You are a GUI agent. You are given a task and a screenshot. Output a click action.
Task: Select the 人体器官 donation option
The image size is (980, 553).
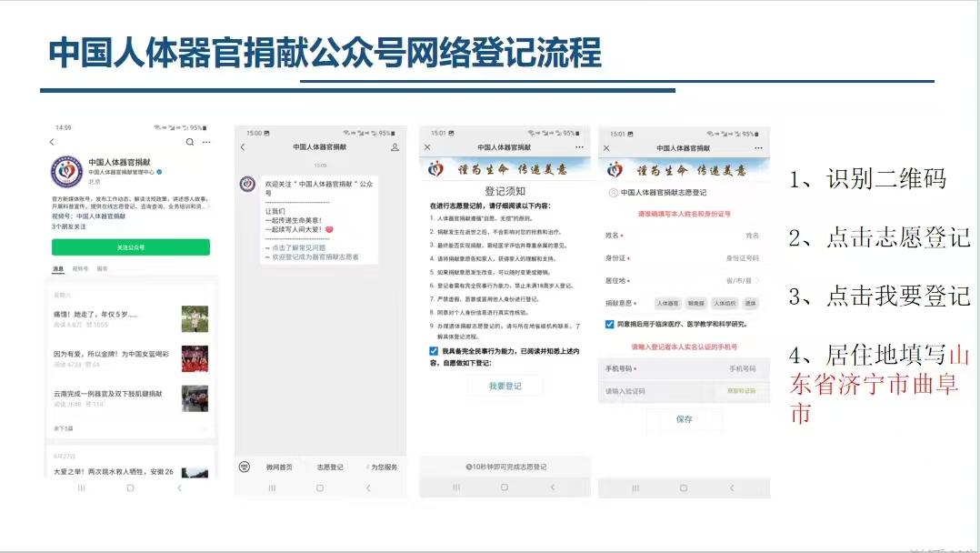click(x=667, y=304)
